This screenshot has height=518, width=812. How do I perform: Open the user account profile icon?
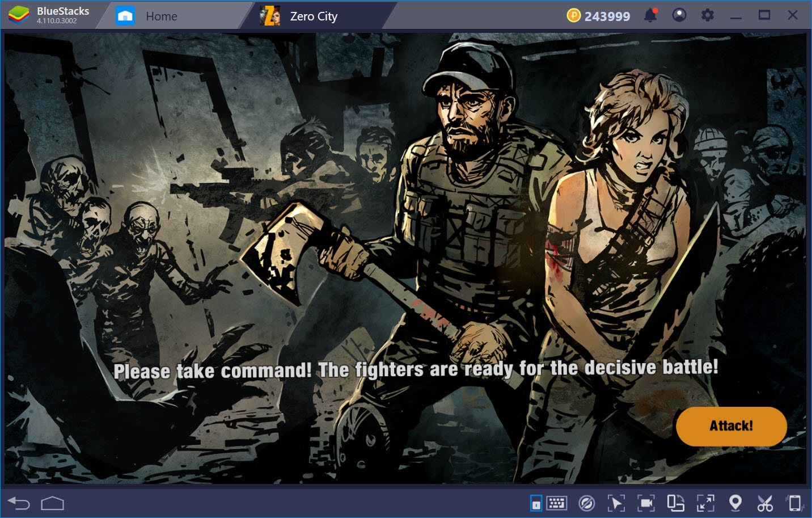(679, 15)
